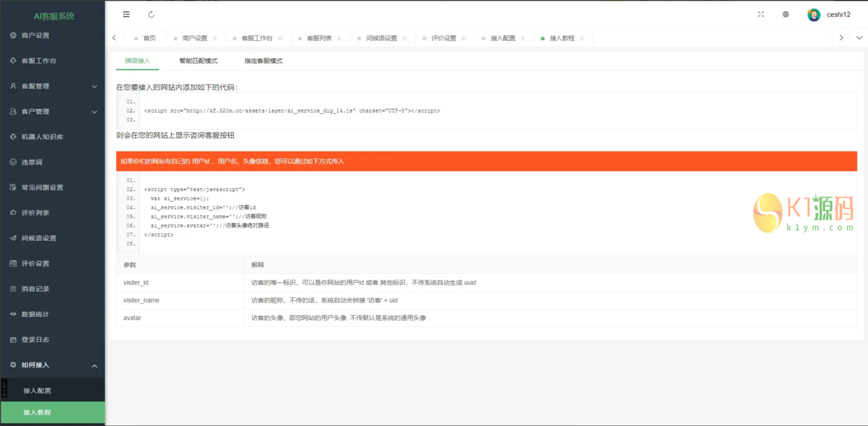Click the visiter_name parameter table cell
The width and height of the screenshot is (868, 426).
click(180, 300)
